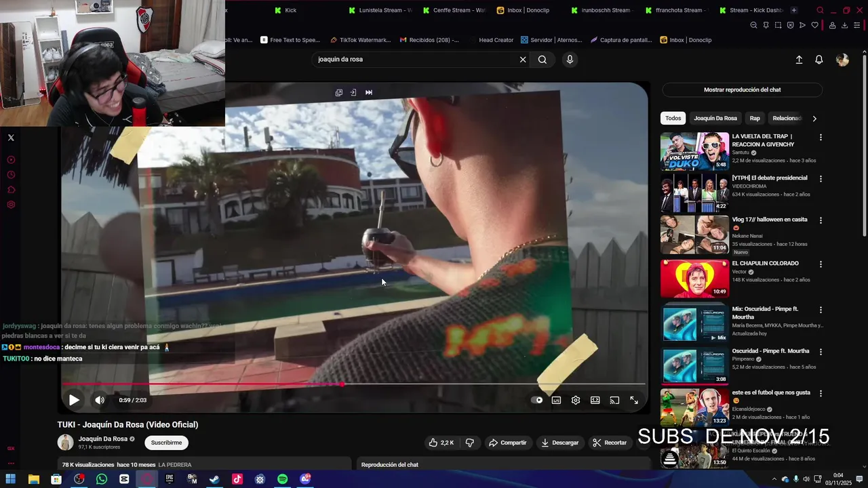Open pop-out video icon above the player
This screenshot has height=488, width=868.
[339, 92]
